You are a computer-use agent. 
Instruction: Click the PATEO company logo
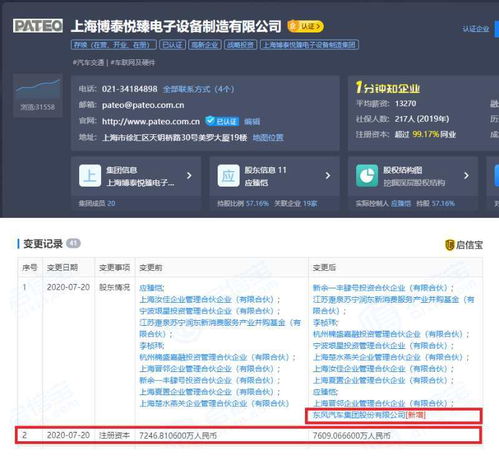38,26
